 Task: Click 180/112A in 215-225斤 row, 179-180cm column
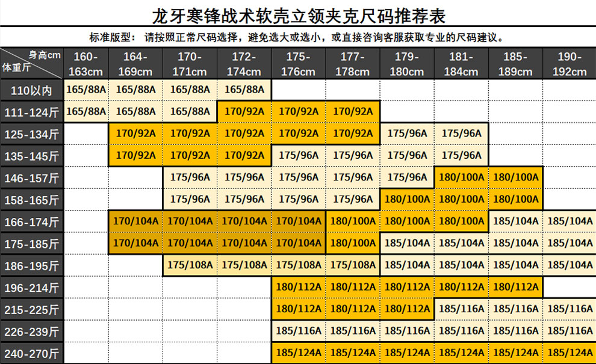(x=407, y=309)
